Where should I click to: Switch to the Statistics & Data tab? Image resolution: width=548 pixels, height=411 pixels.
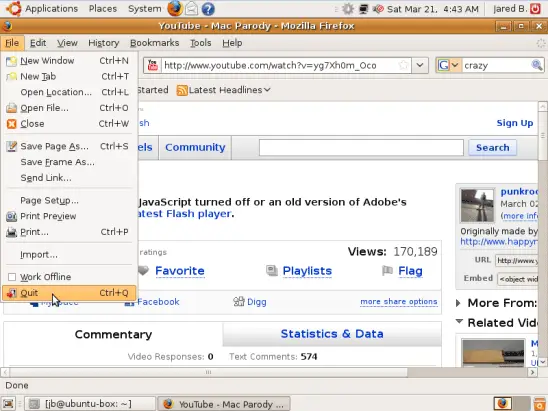coord(332,334)
